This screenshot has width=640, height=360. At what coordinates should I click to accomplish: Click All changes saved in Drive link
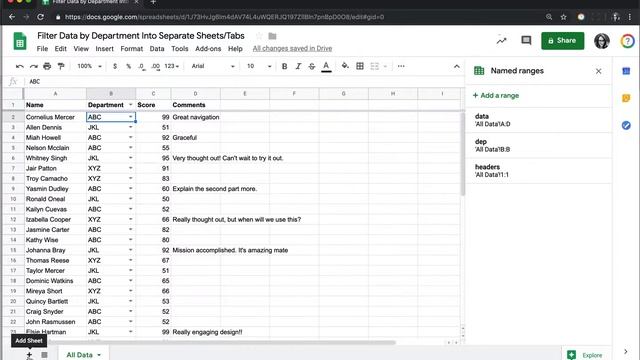tap(292, 49)
